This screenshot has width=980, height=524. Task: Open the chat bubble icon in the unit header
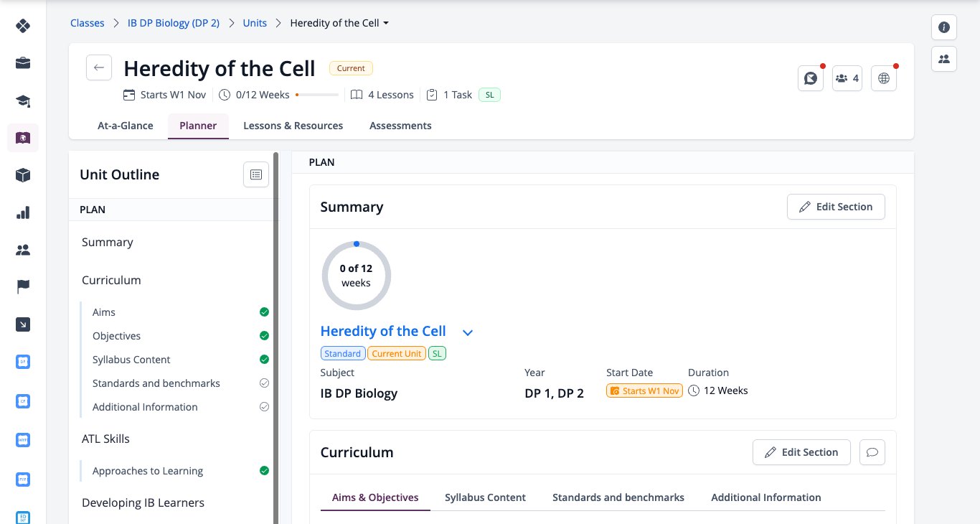tap(811, 78)
